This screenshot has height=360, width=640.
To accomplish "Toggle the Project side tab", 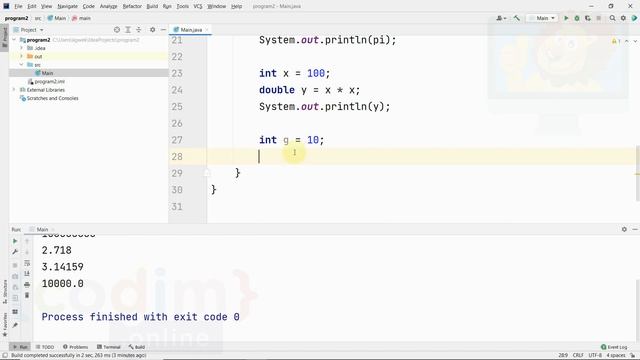I will [x=5, y=37].
